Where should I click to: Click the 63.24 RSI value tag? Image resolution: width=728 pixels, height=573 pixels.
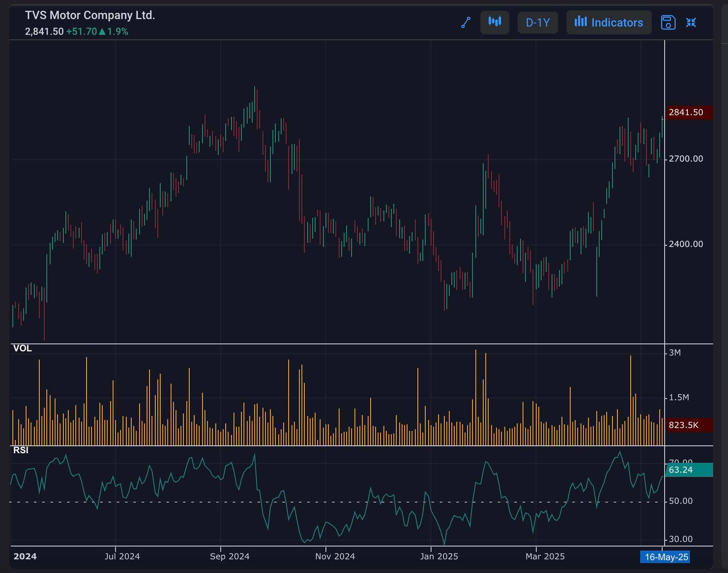(x=689, y=470)
